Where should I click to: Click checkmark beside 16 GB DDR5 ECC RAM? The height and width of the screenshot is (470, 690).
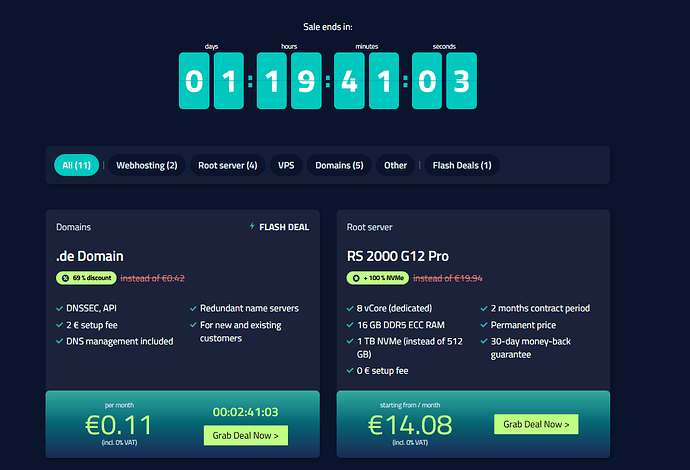[x=350, y=325]
